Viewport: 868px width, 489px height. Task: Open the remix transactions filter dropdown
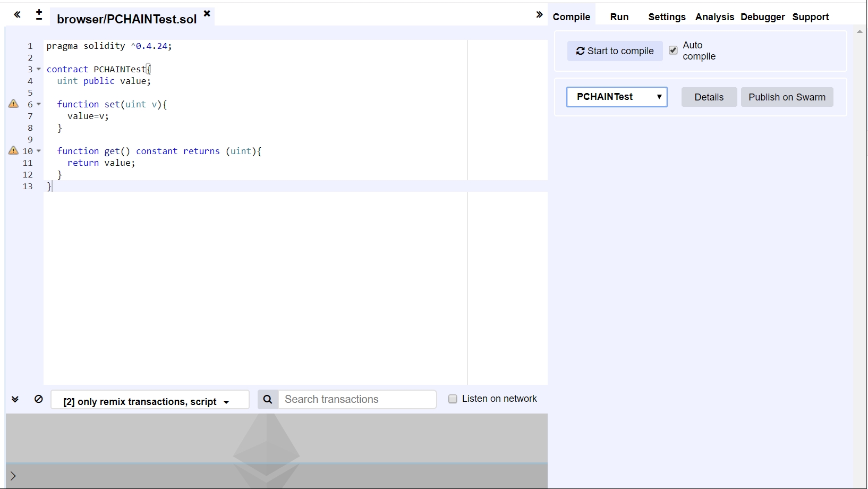149,401
